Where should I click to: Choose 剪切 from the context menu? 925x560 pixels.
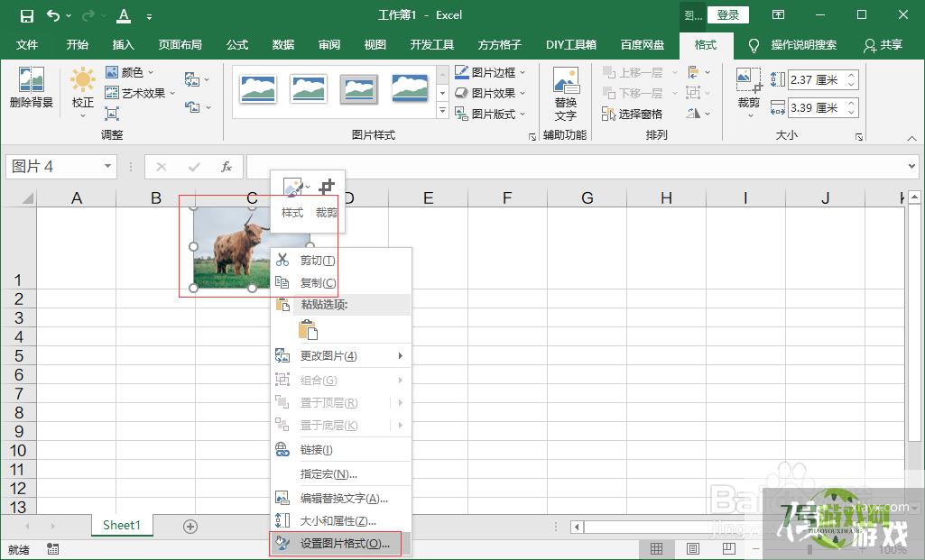tap(340, 260)
